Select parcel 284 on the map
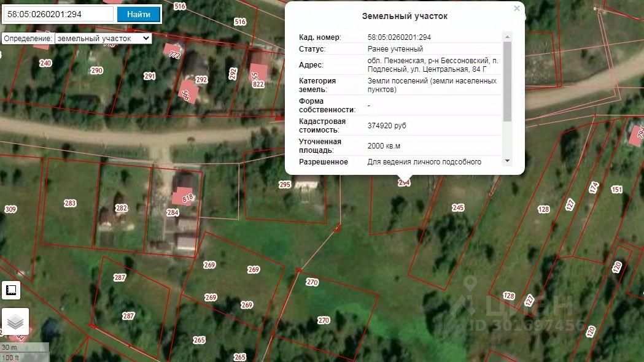 point(173,213)
